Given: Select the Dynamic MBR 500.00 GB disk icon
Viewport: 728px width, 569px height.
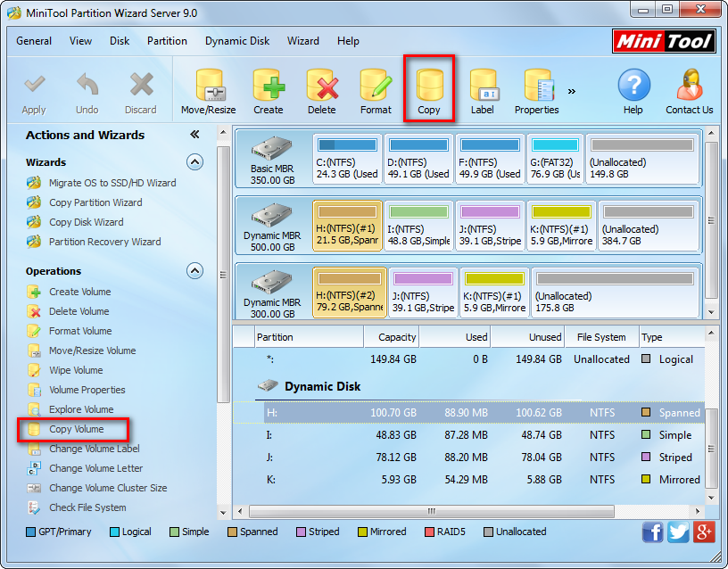Looking at the screenshot, I should pyautogui.click(x=271, y=215).
